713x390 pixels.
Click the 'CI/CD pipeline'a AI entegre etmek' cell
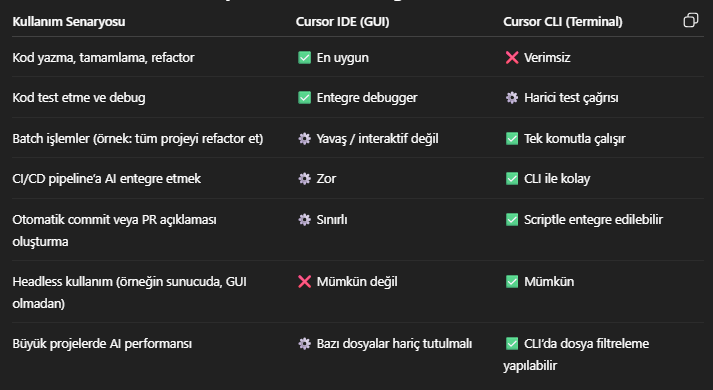(x=106, y=179)
